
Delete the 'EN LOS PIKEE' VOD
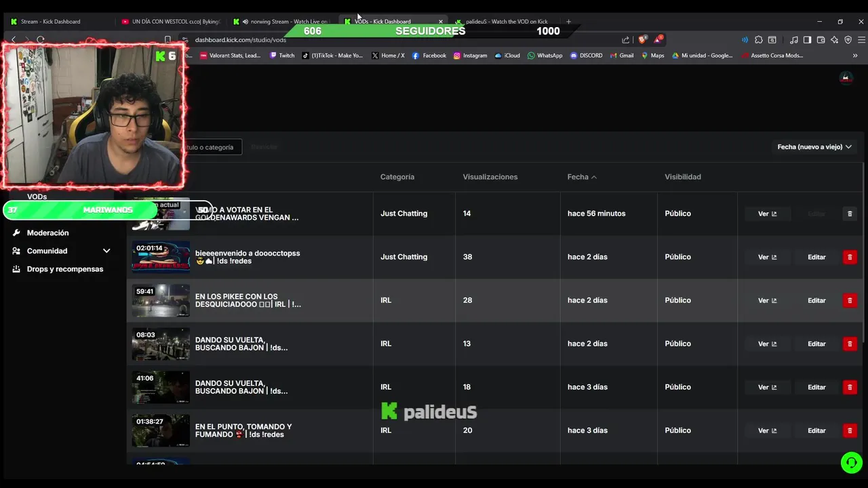tap(850, 300)
